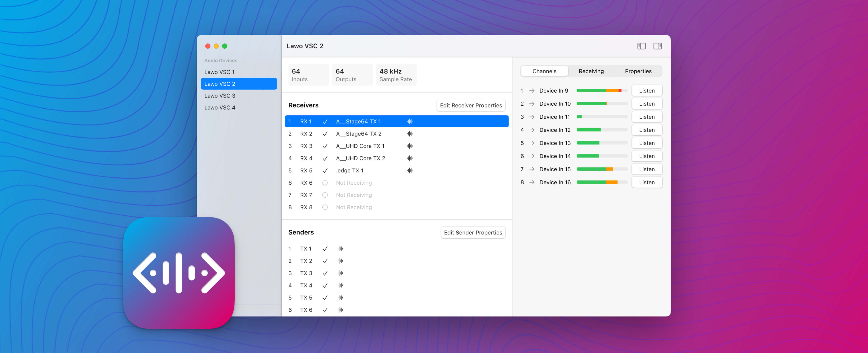Screen dimensions: 868x353
Task: Click the level meter for Device In 11
Action: tap(602, 117)
